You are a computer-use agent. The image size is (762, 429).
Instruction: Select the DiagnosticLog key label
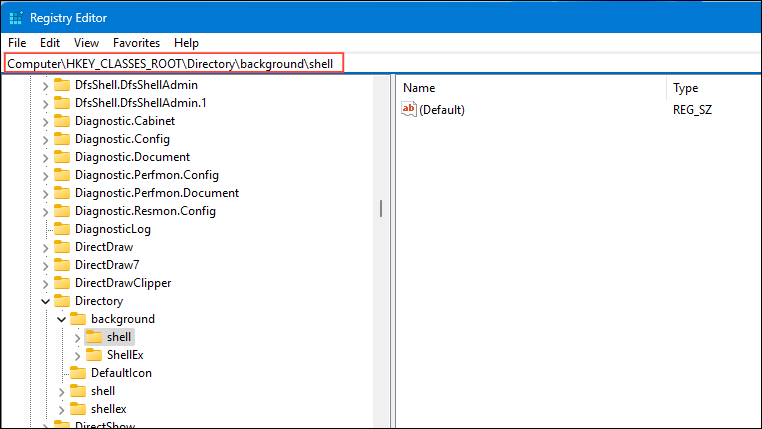click(x=113, y=229)
